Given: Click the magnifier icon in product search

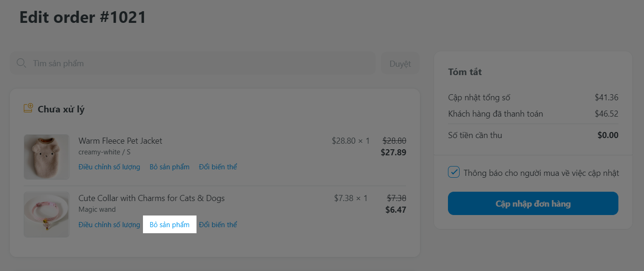Looking at the screenshot, I should pos(21,63).
